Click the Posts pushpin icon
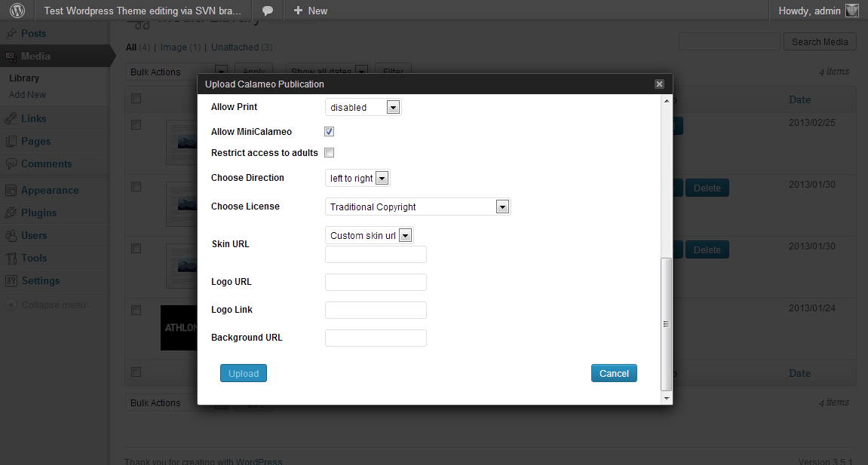 click(x=11, y=34)
